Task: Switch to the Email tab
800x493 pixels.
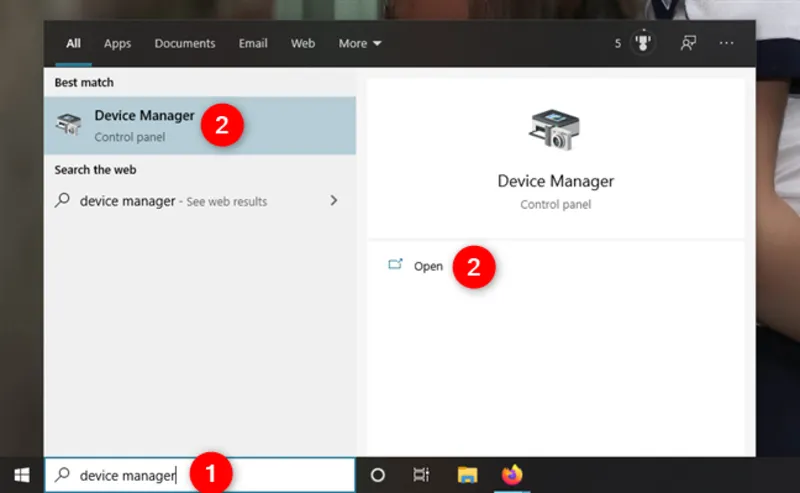Action: pyautogui.click(x=253, y=43)
